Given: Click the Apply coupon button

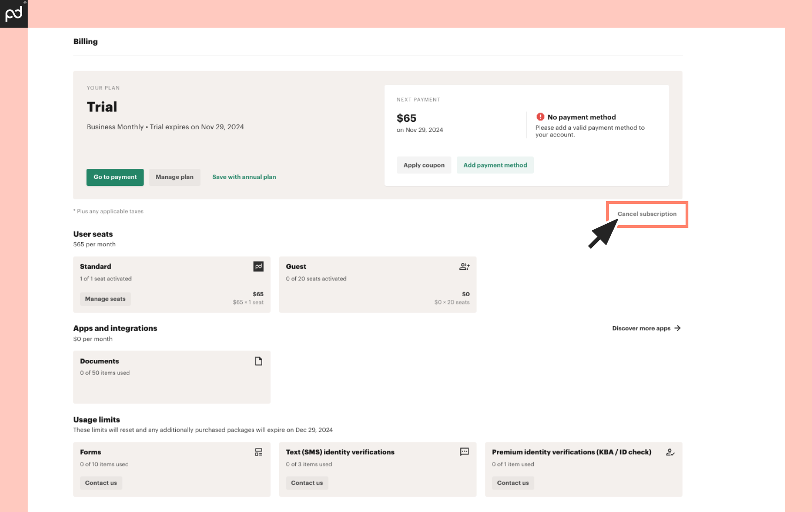Looking at the screenshot, I should 424,165.
